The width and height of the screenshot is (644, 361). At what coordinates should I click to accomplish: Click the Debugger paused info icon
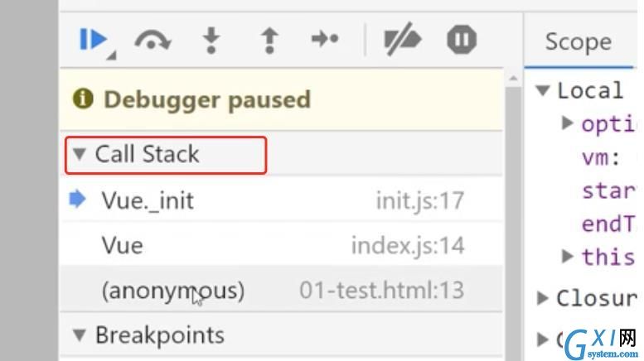tap(83, 99)
